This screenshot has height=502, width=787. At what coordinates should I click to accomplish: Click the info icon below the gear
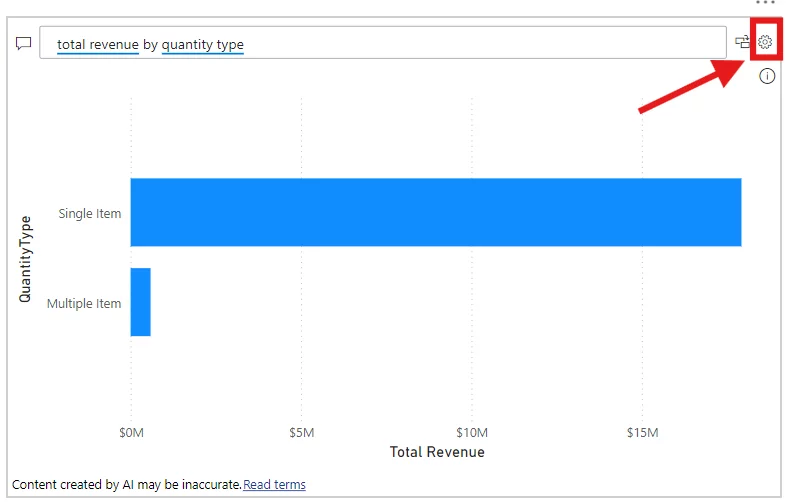[x=767, y=76]
